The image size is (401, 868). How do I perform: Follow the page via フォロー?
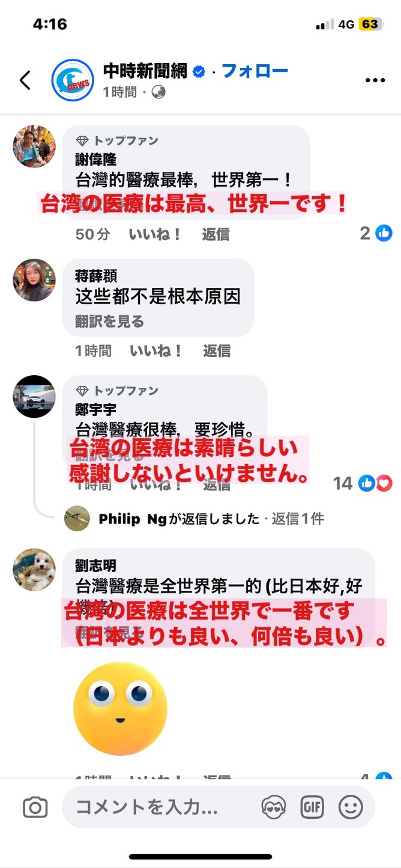tap(255, 71)
